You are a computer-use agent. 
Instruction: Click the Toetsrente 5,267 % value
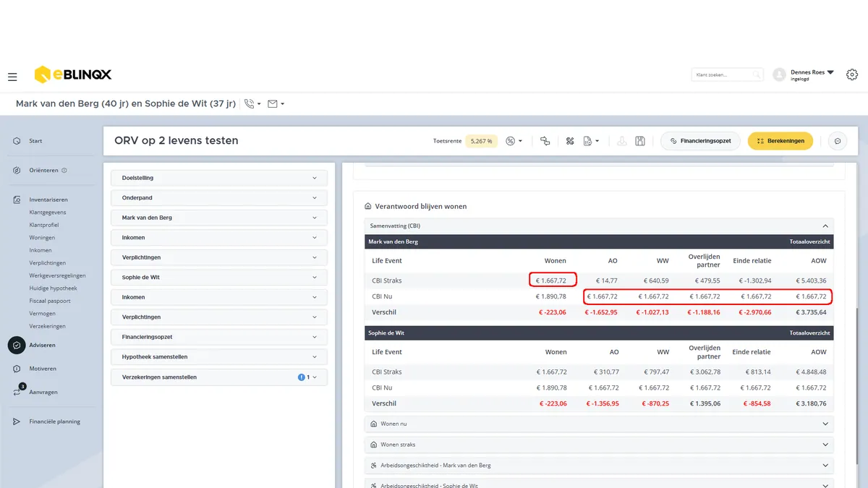tap(480, 141)
